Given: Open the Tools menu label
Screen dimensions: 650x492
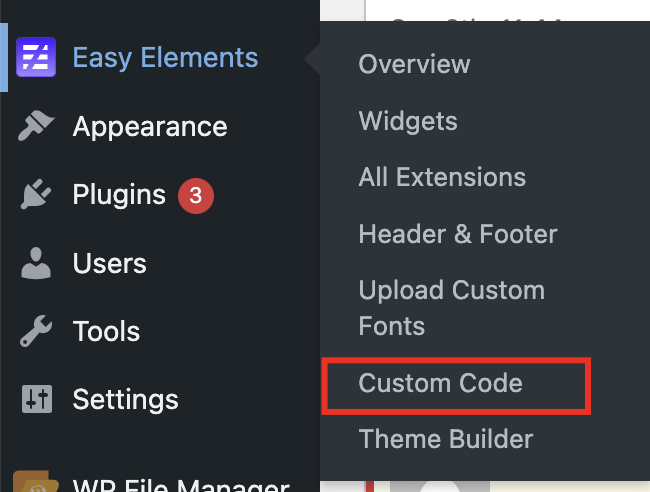Looking at the screenshot, I should (106, 332).
